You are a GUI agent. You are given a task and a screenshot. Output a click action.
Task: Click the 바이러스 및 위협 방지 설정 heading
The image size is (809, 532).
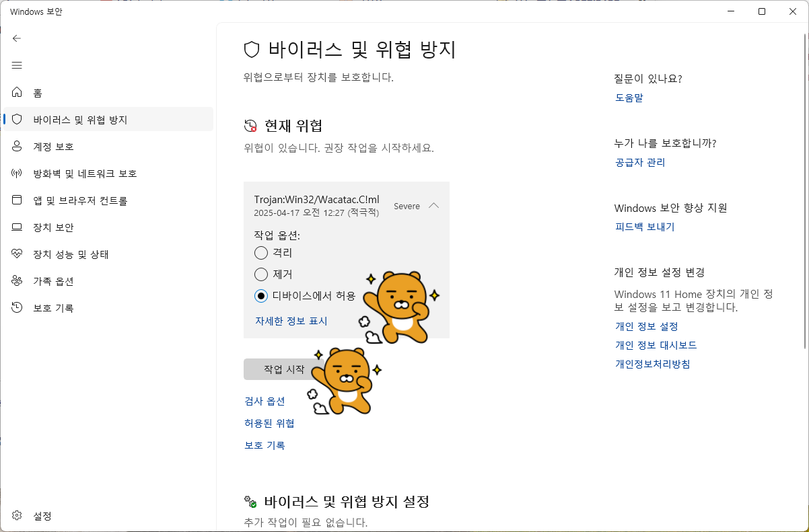point(347,502)
